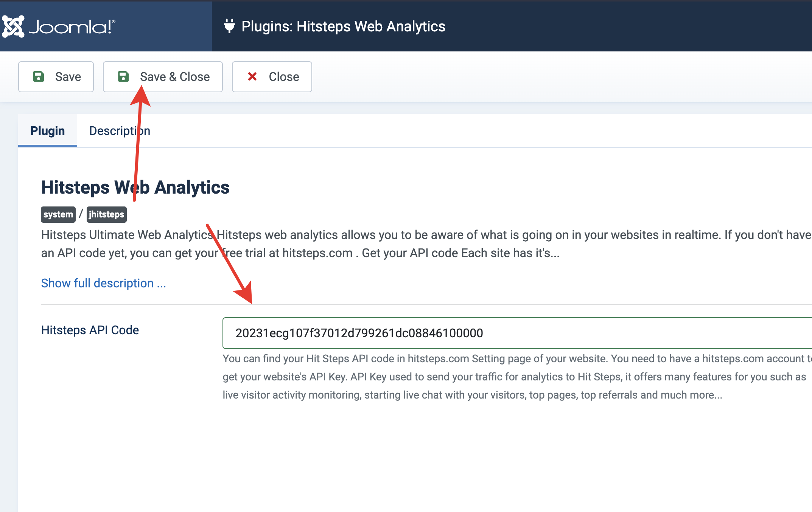Click the Plugins: Hitsteps Web Analytics title

pyautogui.click(x=344, y=26)
